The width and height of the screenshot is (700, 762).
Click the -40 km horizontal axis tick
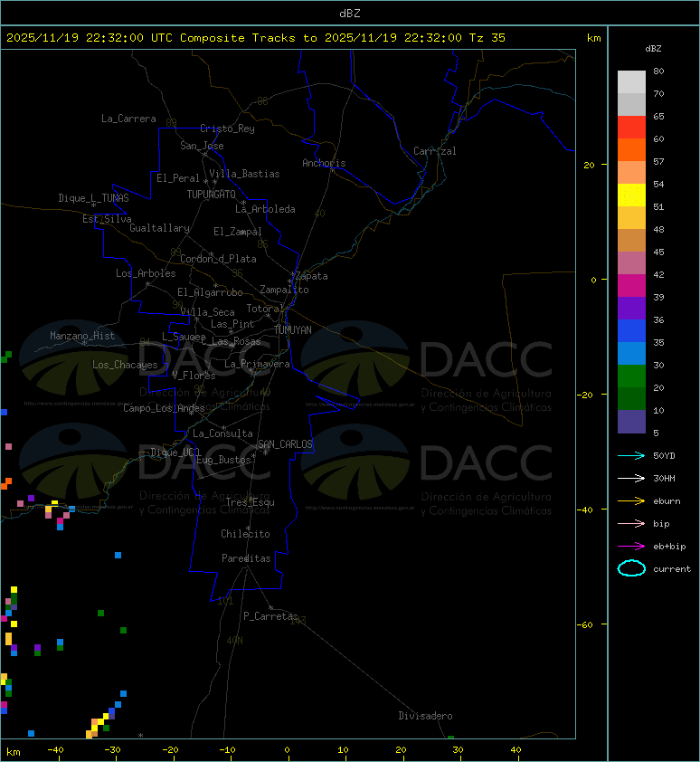[x=56, y=750]
